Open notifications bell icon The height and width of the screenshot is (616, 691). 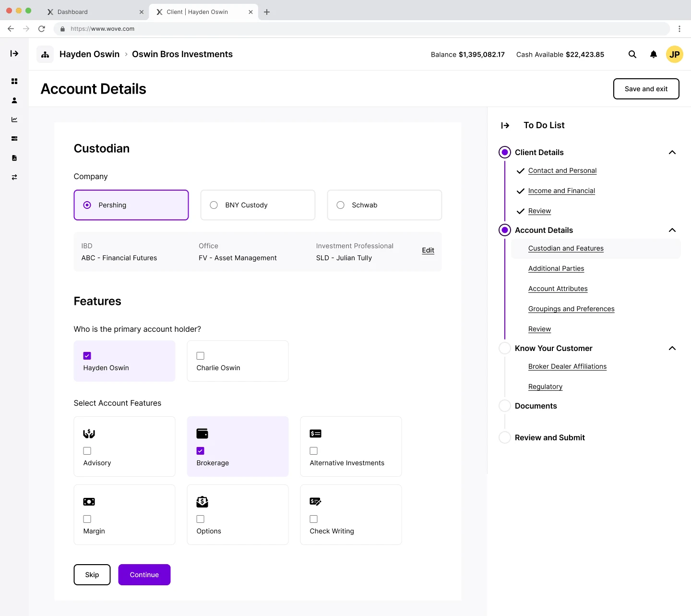[x=654, y=54]
